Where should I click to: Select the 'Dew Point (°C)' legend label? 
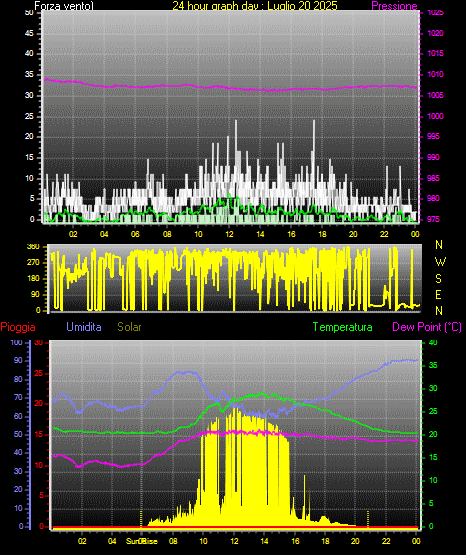pyautogui.click(x=427, y=327)
